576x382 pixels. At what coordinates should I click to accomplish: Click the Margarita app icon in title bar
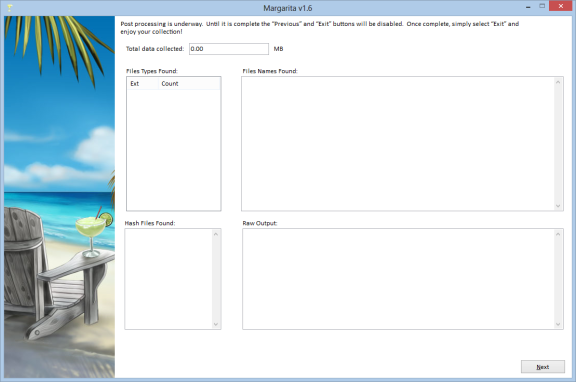10,7
